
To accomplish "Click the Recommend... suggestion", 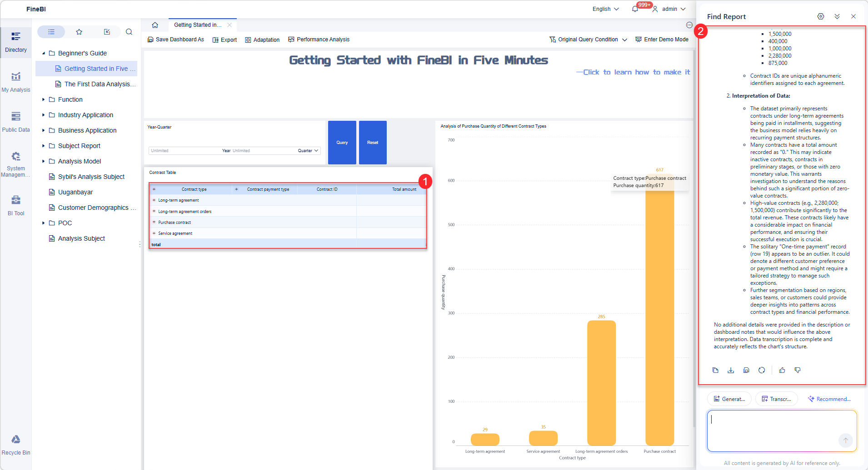I will point(829,399).
